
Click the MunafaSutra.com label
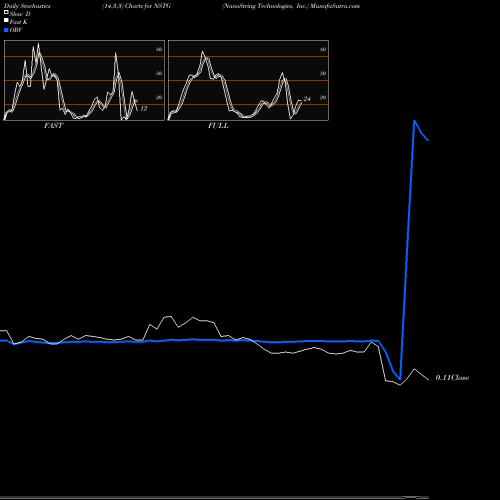tap(335, 6)
